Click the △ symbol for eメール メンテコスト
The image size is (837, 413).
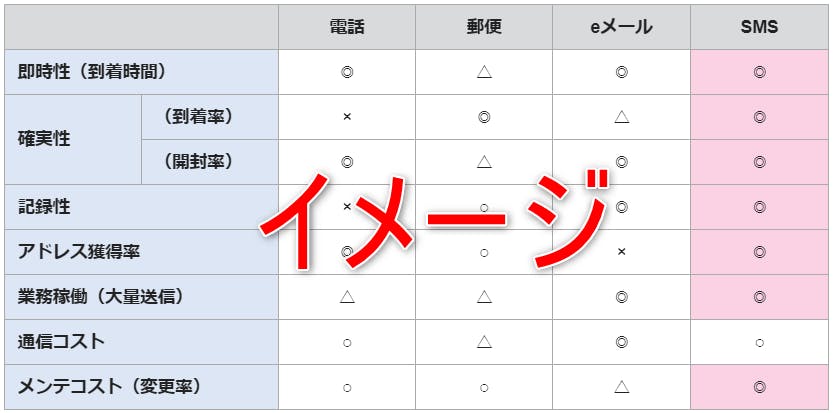621,387
